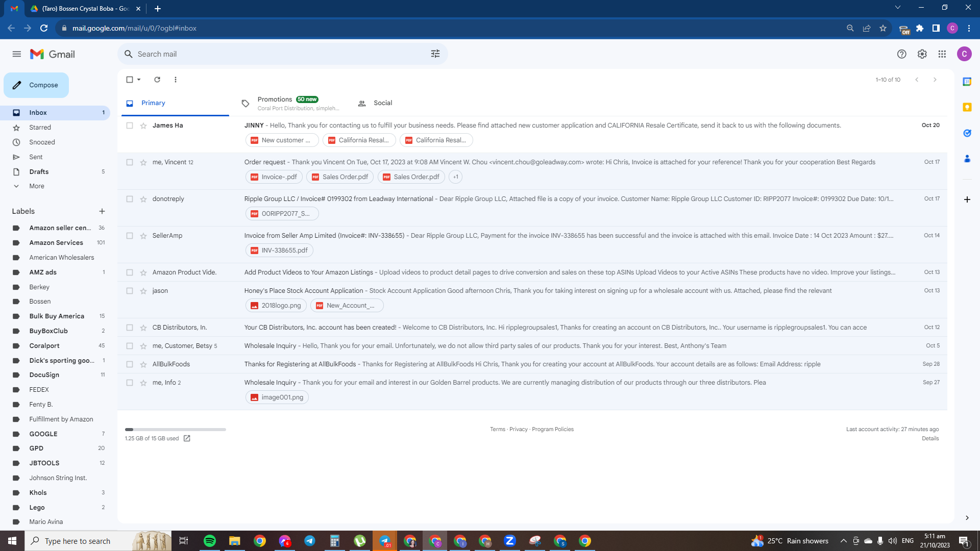Star the CB Distributors email
Screen dimensions: 980x551
143,328
